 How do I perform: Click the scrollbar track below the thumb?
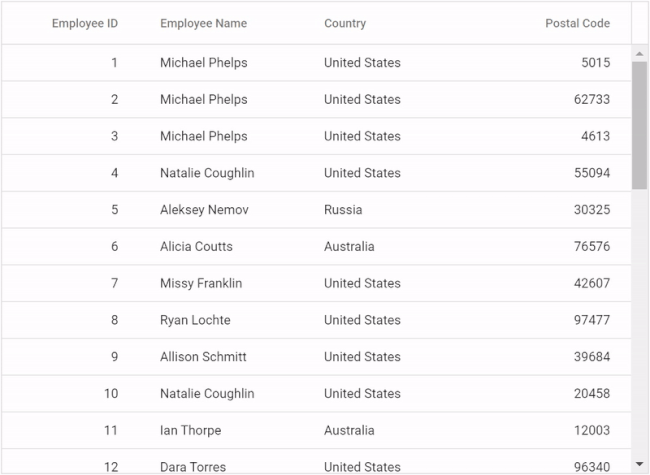[x=640, y=322]
